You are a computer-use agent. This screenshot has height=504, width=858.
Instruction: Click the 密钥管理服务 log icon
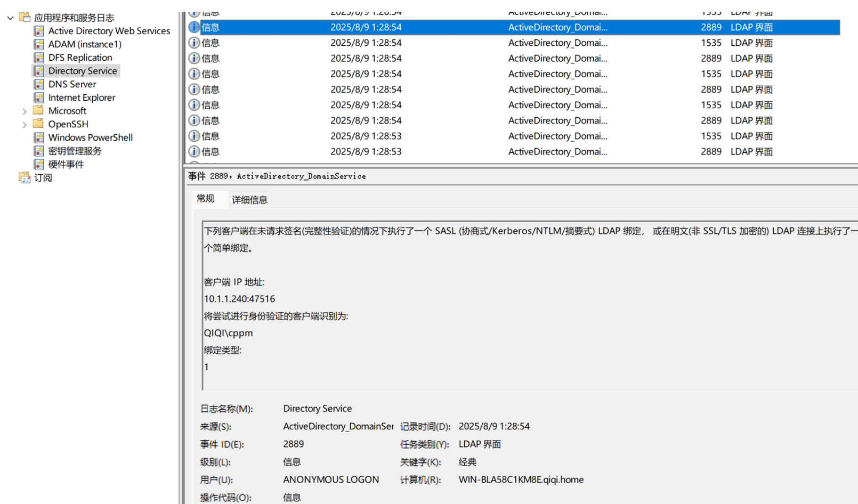point(39,151)
